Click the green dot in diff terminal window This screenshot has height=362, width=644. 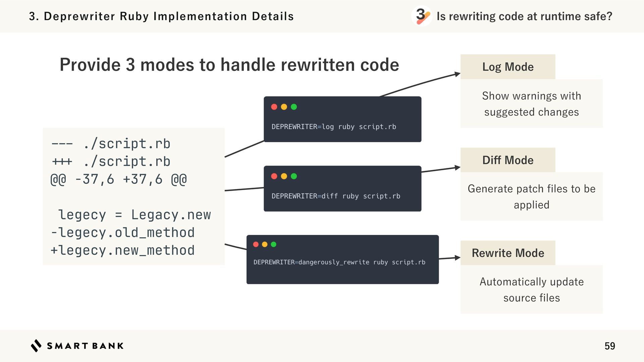(294, 176)
